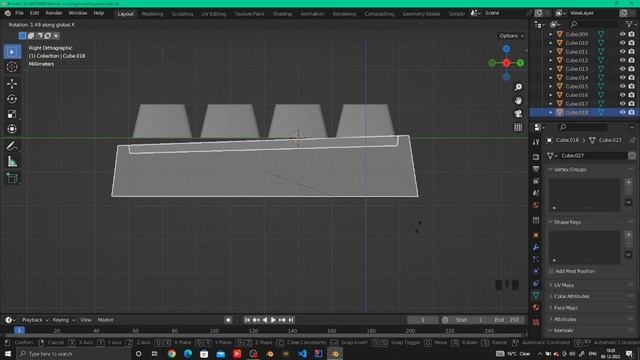640x360 pixels.
Task: Click the Windows search box
Action: click(x=73, y=354)
